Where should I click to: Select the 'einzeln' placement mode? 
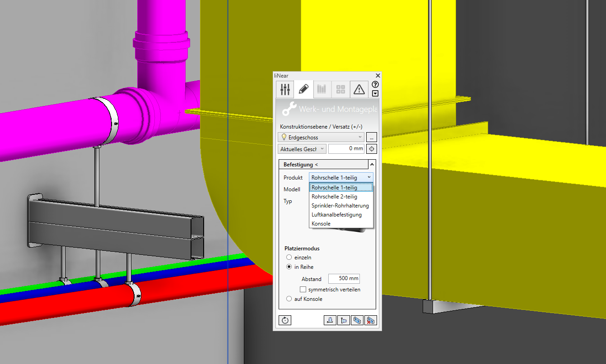pyautogui.click(x=289, y=258)
